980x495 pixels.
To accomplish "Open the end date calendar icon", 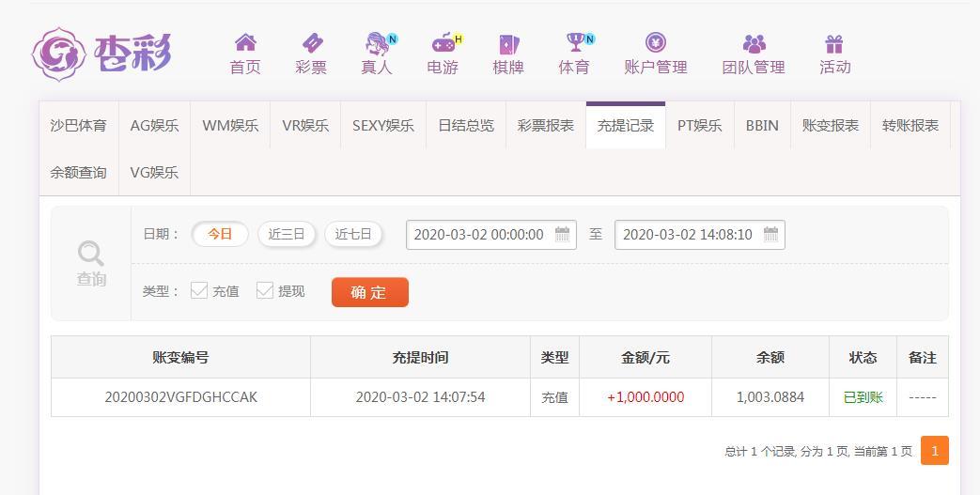I will pos(770,235).
